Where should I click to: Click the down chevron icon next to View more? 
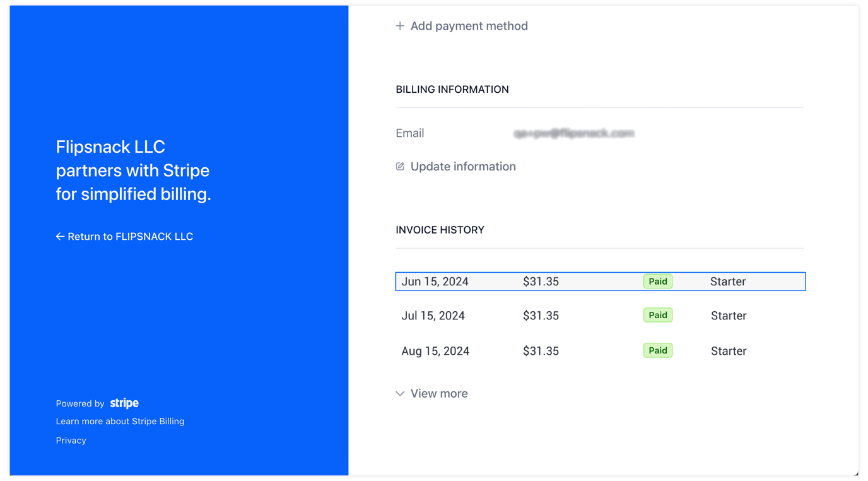[x=400, y=393]
